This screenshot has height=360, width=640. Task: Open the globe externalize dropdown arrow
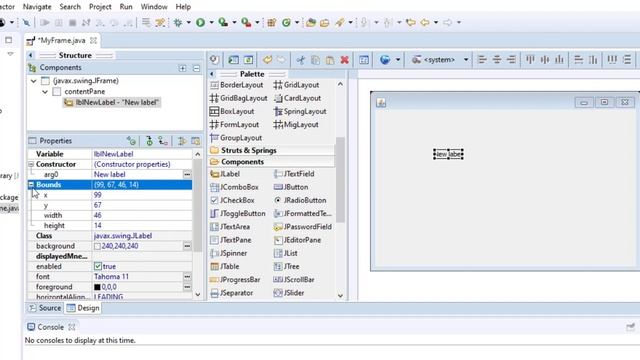click(398, 60)
